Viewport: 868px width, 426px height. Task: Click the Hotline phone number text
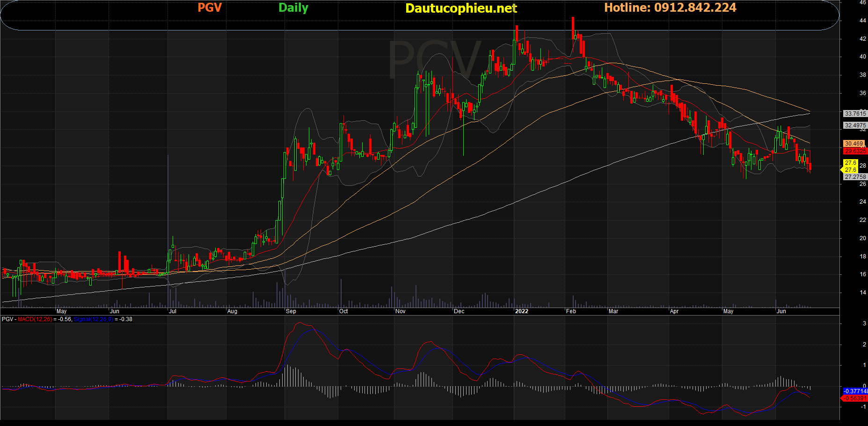(670, 7)
